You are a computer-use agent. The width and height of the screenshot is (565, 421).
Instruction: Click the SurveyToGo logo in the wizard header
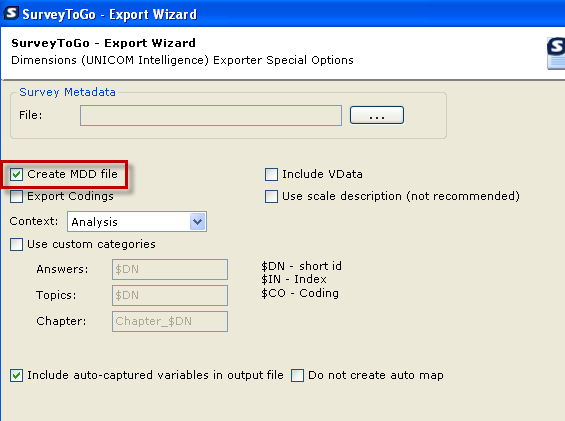pyautogui.click(x=556, y=53)
